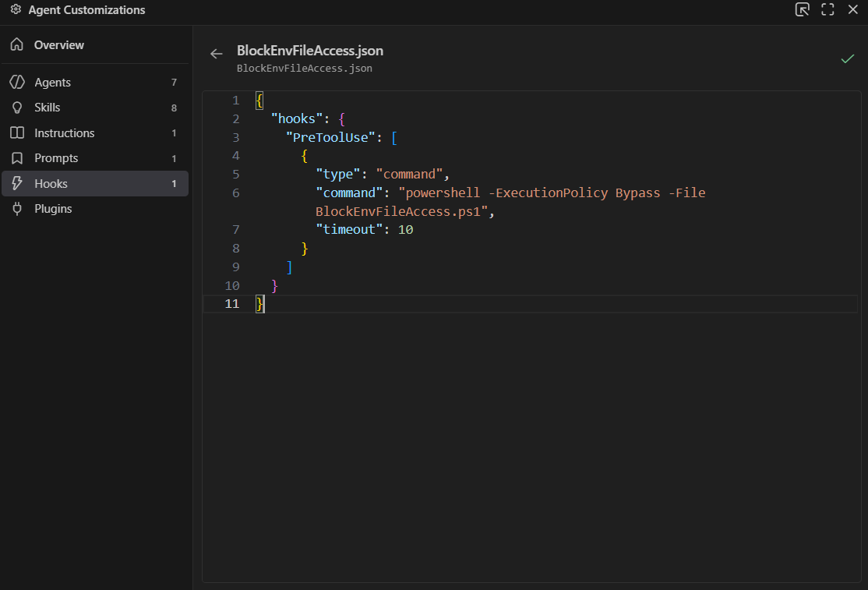Screen dimensions: 868x590
Task: Click the Hooks count badge 1
Action: click(174, 184)
